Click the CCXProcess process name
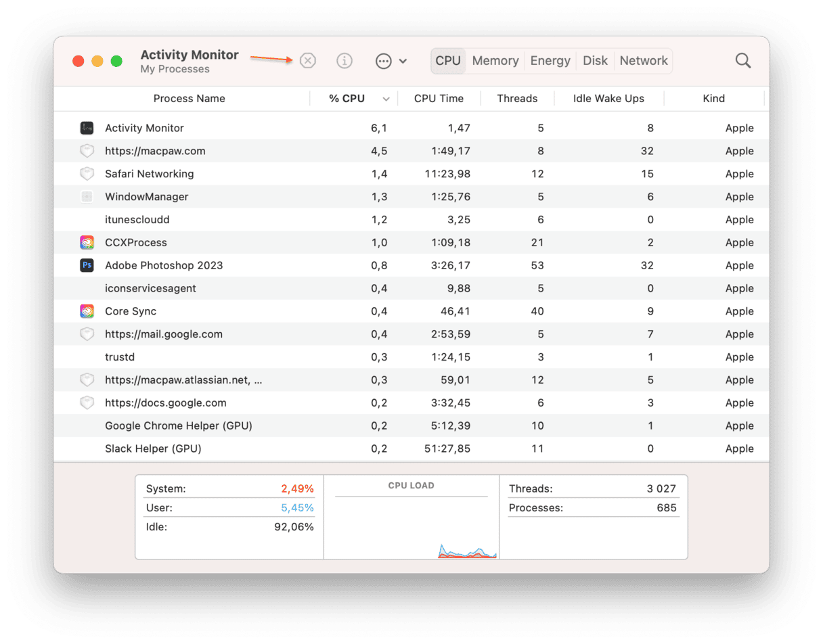The image size is (823, 644). tap(136, 242)
